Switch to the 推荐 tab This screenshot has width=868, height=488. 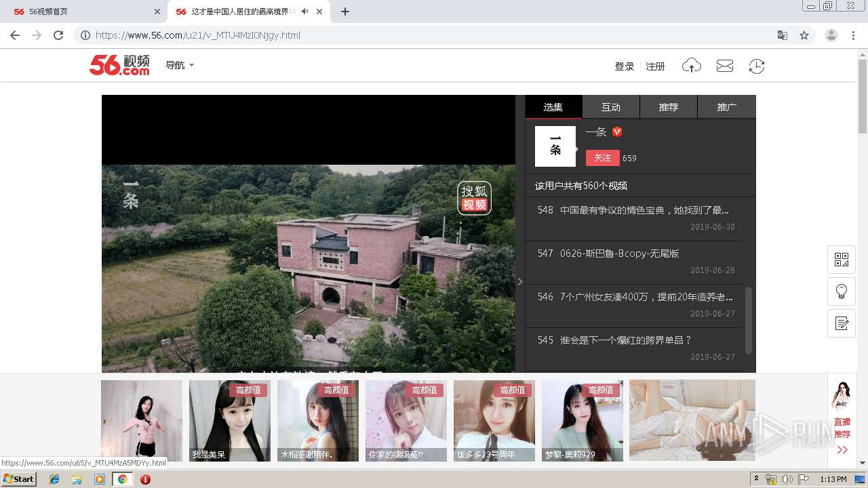(669, 107)
